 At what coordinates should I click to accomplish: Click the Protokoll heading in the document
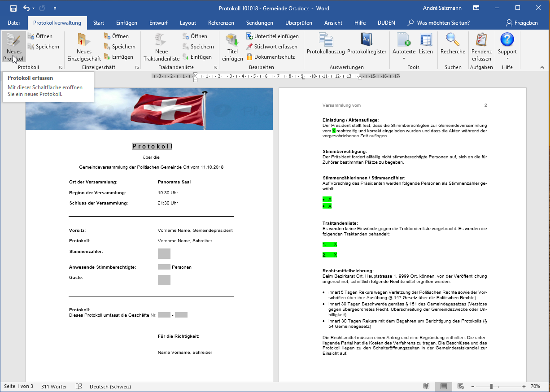[153, 147]
